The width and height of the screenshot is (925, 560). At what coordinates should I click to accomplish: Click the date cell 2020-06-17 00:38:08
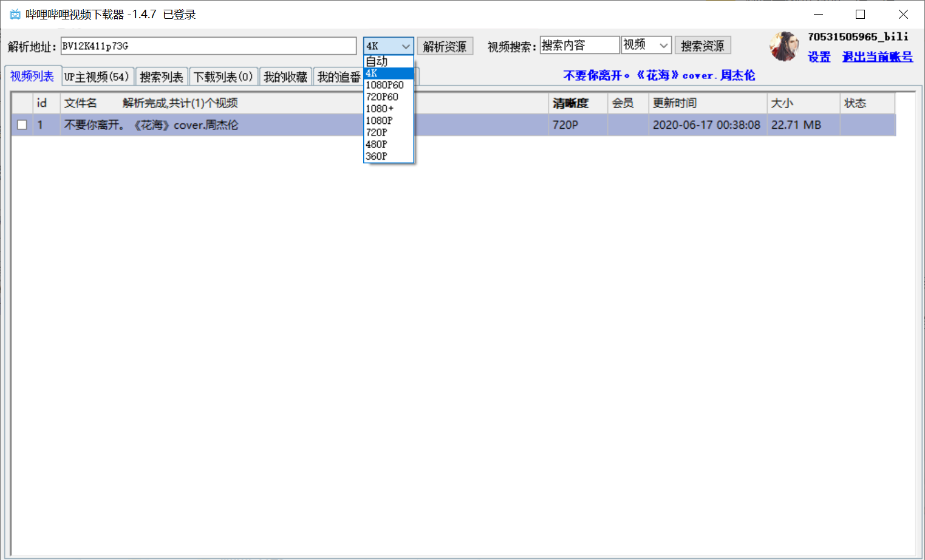pos(706,125)
